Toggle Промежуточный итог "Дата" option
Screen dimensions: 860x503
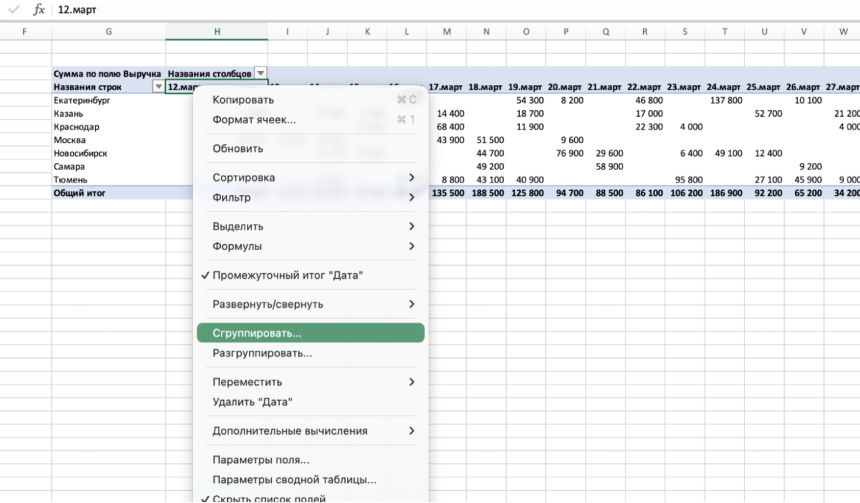[x=310, y=275]
